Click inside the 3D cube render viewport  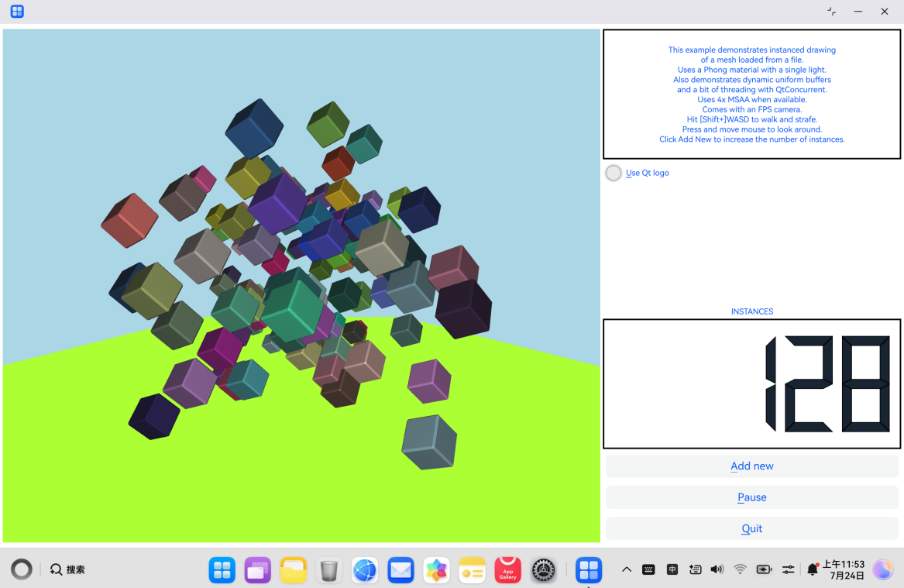301,285
